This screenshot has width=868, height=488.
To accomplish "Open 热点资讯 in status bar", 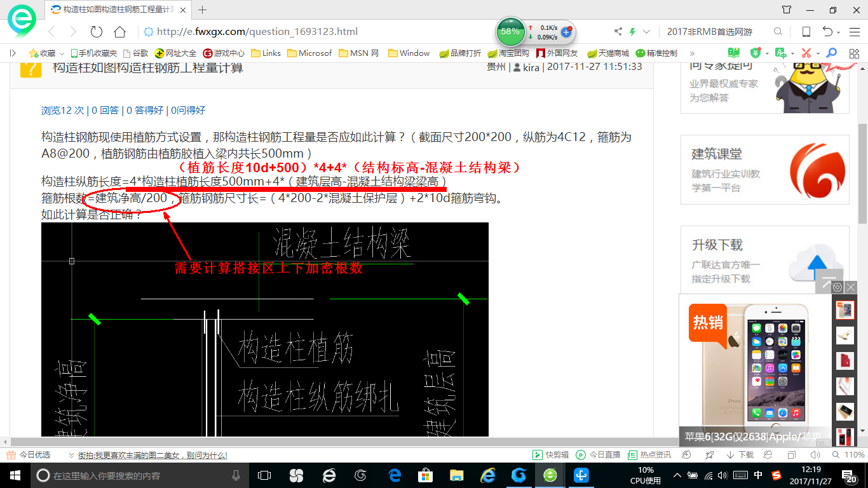I will click(x=649, y=455).
